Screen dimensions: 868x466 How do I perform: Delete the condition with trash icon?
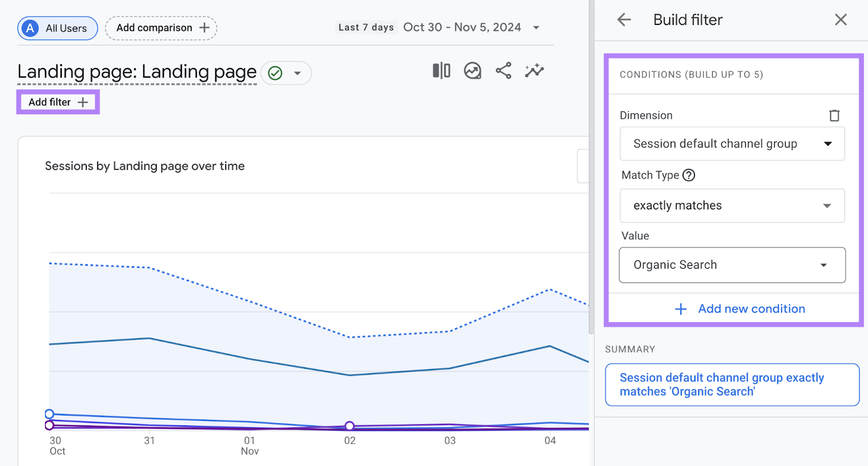click(834, 116)
